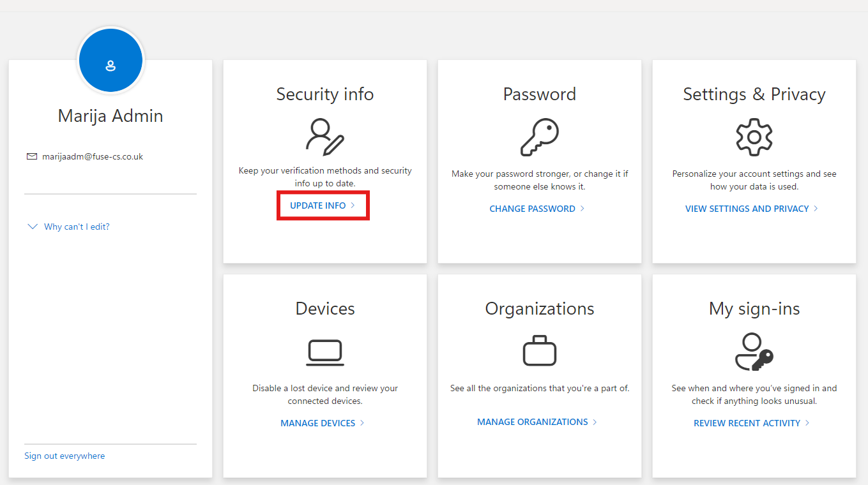Click the chevron next to UPDATE INFO
This screenshot has height=485, width=868.
tap(353, 205)
